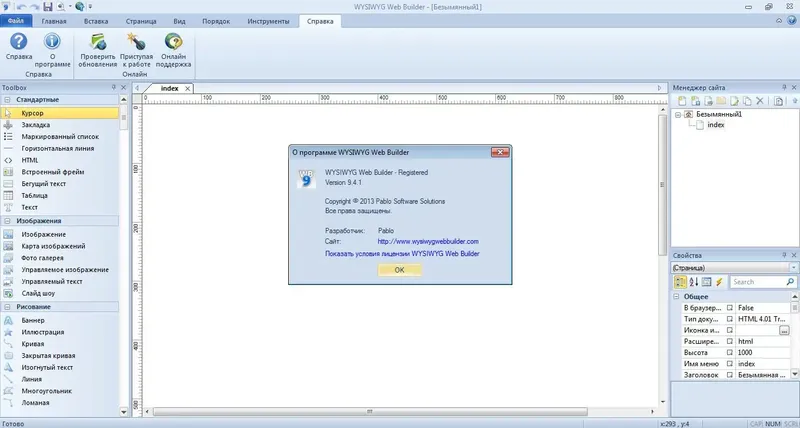Screen dimensions: 800x428
Task: Open the customize quick access toolbar dropdown
Action: [91, 7]
